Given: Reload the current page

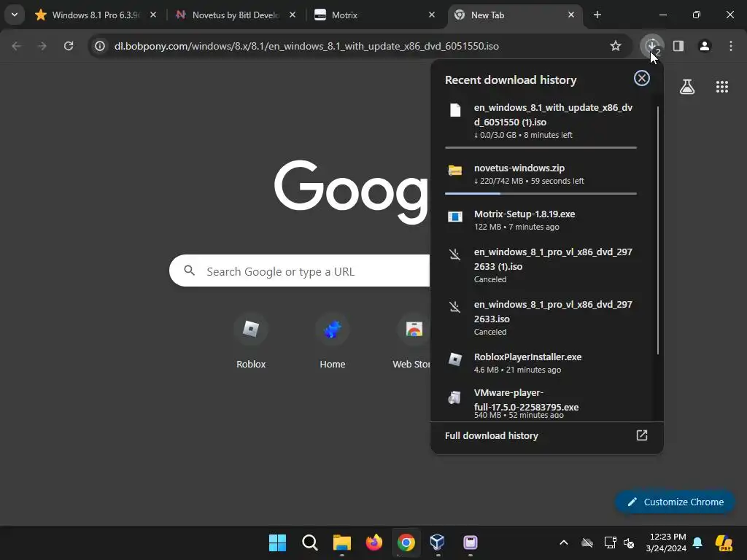Looking at the screenshot, I should coord(69,46).
